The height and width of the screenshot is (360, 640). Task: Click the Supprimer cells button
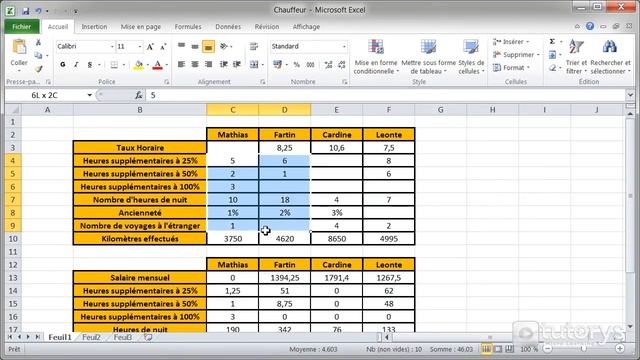(x=516, y=55)
